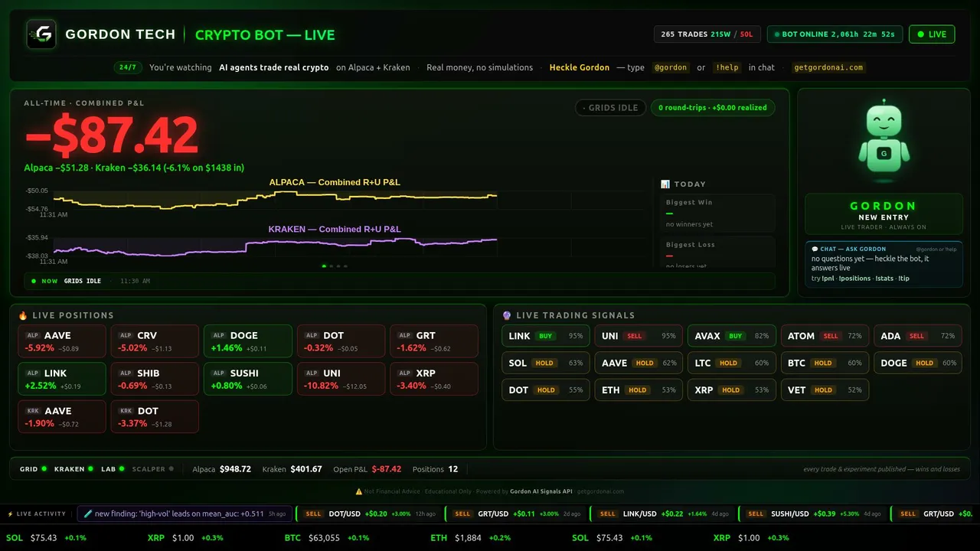
Task: Open the DOGE HOLD 60% signal
Action: coord(918,363)
